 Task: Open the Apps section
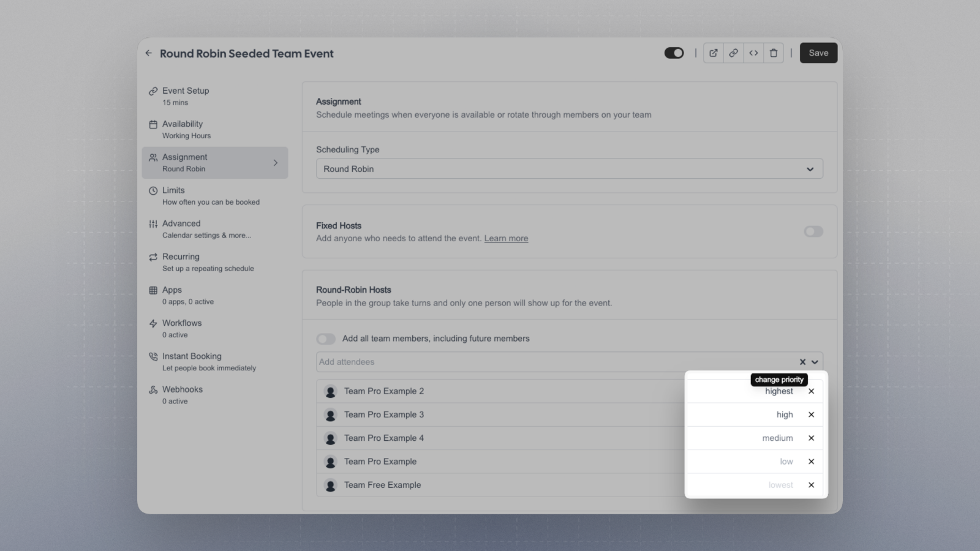[214, 295]
